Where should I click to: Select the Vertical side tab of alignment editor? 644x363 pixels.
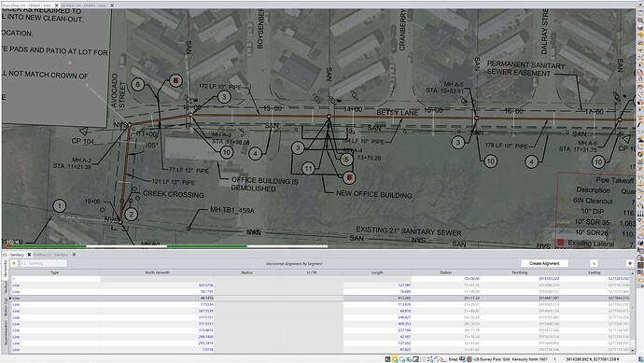6,287
